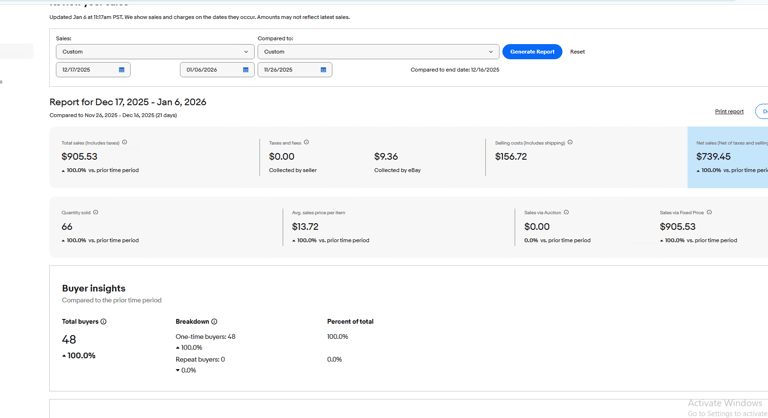Open calendar for the 01/06/2026 end date
Image resolution: width=768 pixels, height=418 pixels.
246,70
